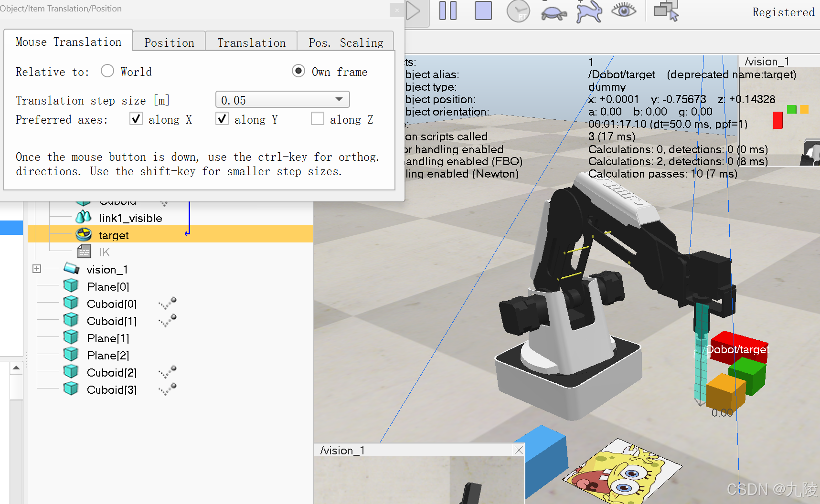
Task: Select Plane[1] in hierarchy
Action: (108, 338)
